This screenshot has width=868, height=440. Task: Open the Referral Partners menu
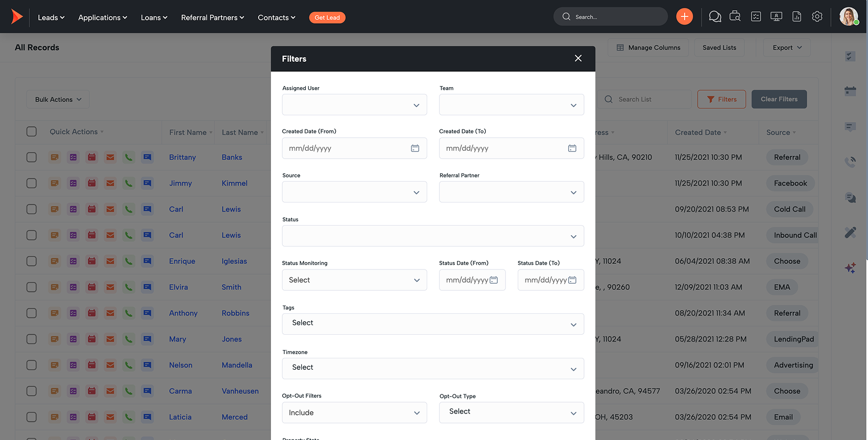[213, 17]
